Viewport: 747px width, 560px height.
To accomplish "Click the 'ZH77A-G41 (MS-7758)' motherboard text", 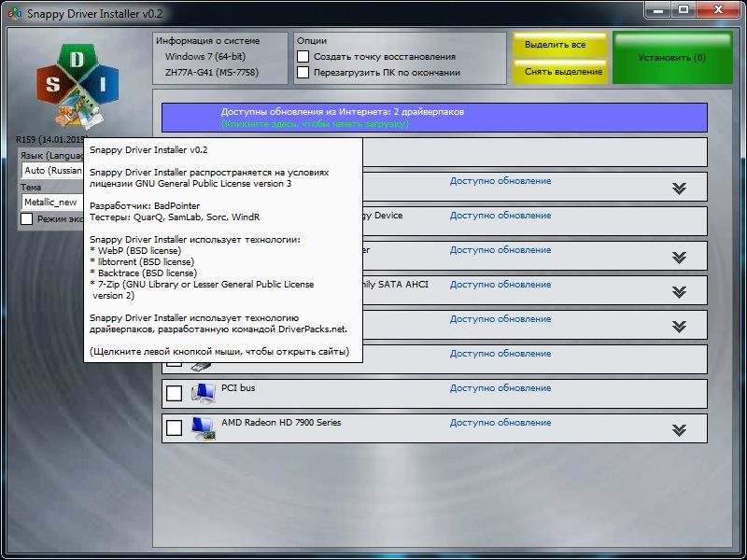I will point(212,73).
